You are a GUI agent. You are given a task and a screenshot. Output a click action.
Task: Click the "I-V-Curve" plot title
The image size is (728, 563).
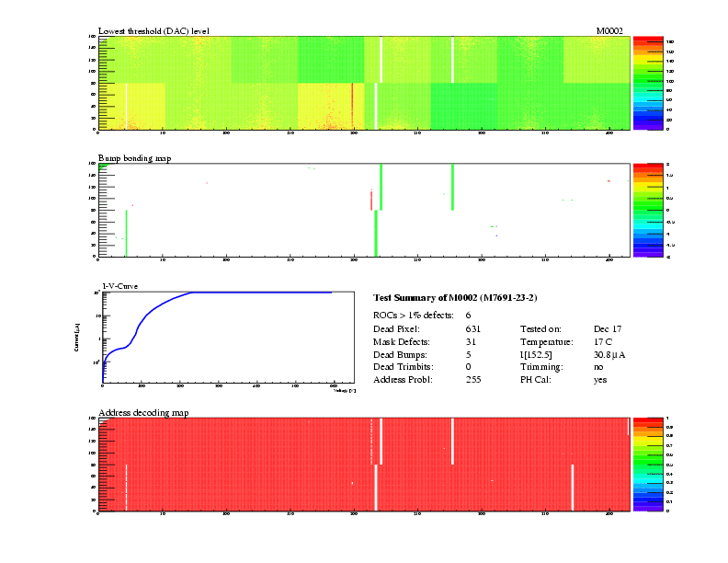point(119,286)
